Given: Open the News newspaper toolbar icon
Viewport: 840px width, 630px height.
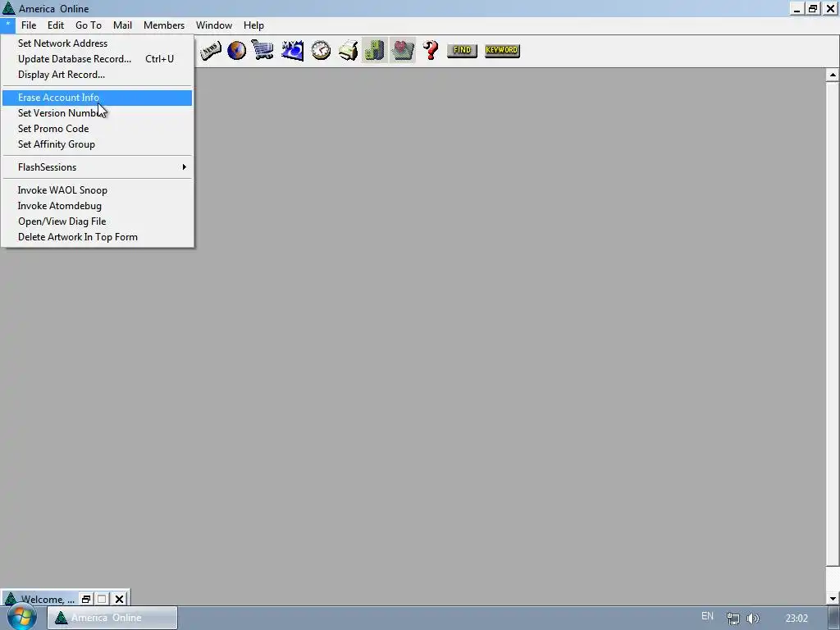Looking at the screenshot, I should coord(211,50).
